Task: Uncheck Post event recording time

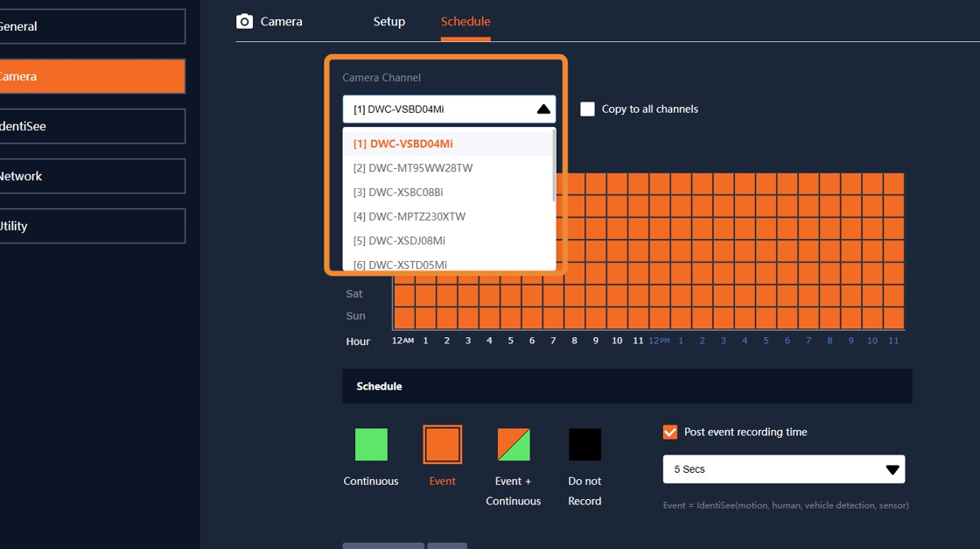Action: 670,432
